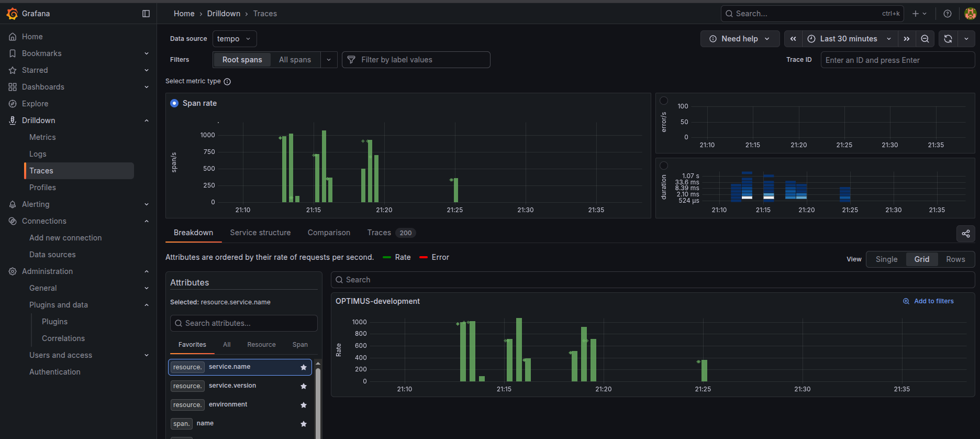Zoom out the time range
980x439 pixels.
(925, 39)
